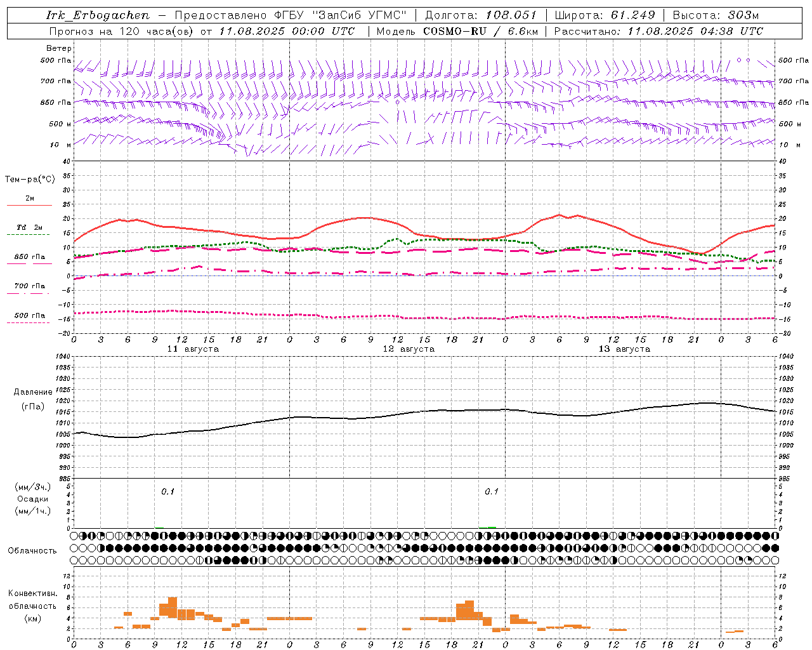Click the 'Облачность' cloudiness label

pos(32,551)
